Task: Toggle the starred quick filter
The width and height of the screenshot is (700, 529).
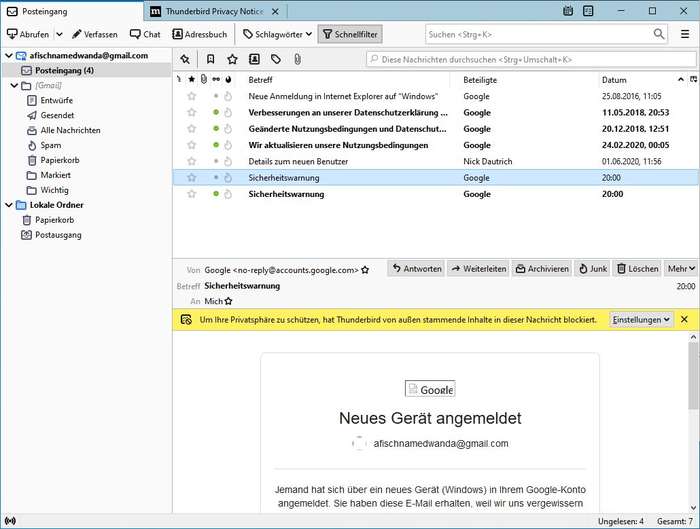Action: pyautogui.click(x=232, y=59)
